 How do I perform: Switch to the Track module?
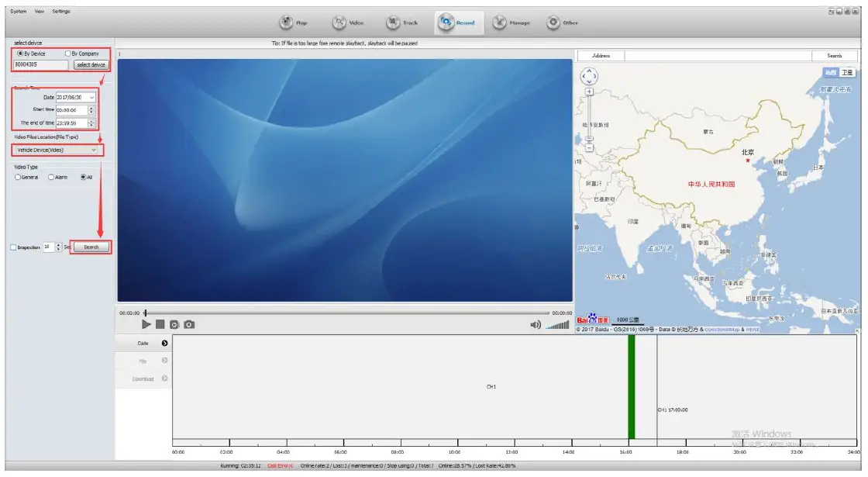pos(401,22)
